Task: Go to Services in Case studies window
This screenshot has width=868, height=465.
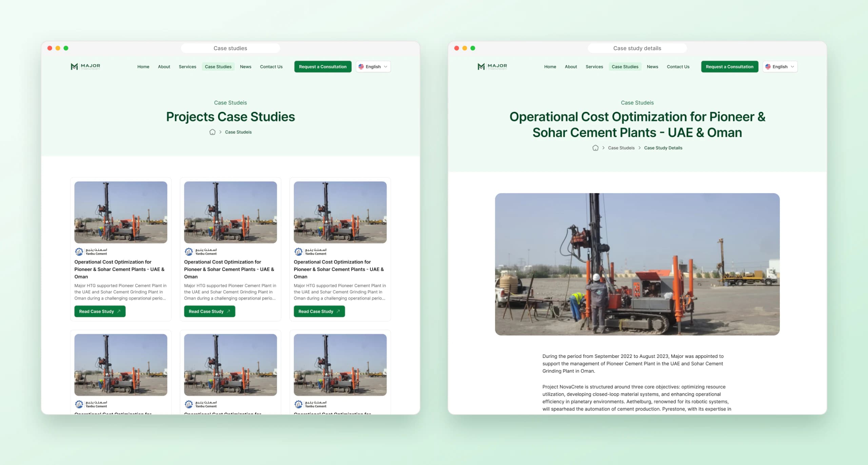Action: click(188, 67)
